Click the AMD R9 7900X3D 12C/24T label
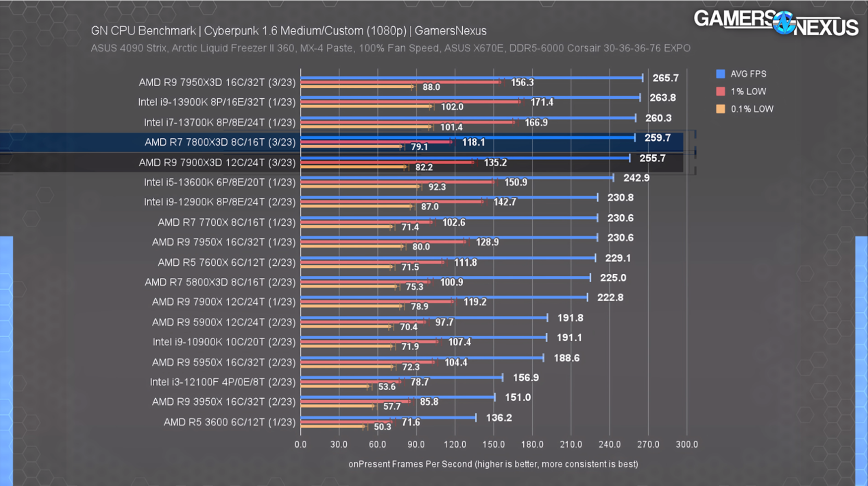Screen dimensions: 868x486 218,162
